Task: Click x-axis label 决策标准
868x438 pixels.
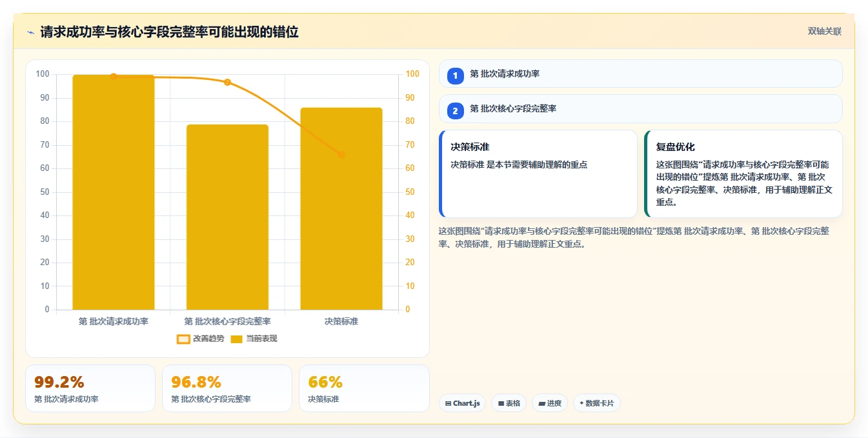Action: 341,321
